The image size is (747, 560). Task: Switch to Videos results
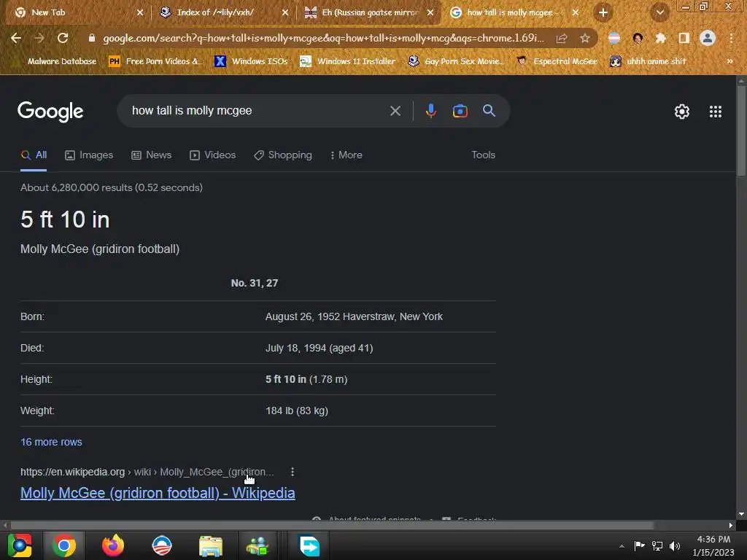pyautogui.click(x=212, y=155)
